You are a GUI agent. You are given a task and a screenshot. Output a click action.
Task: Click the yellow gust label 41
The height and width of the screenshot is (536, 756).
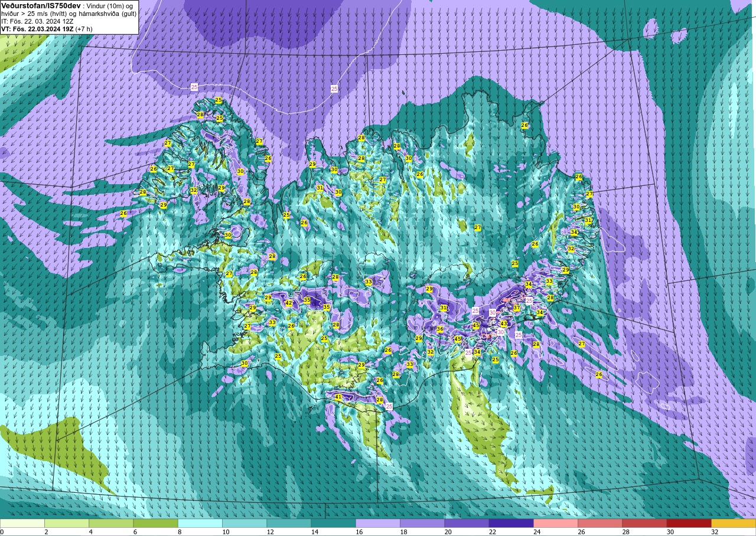pyautogui.click(x=338, y=397)
